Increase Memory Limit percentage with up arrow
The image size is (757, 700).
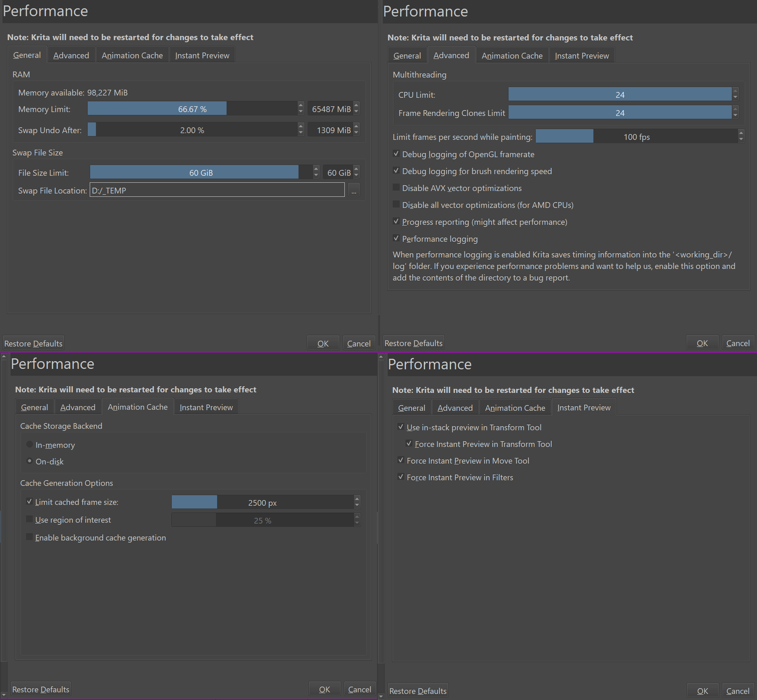coord(301,105)
